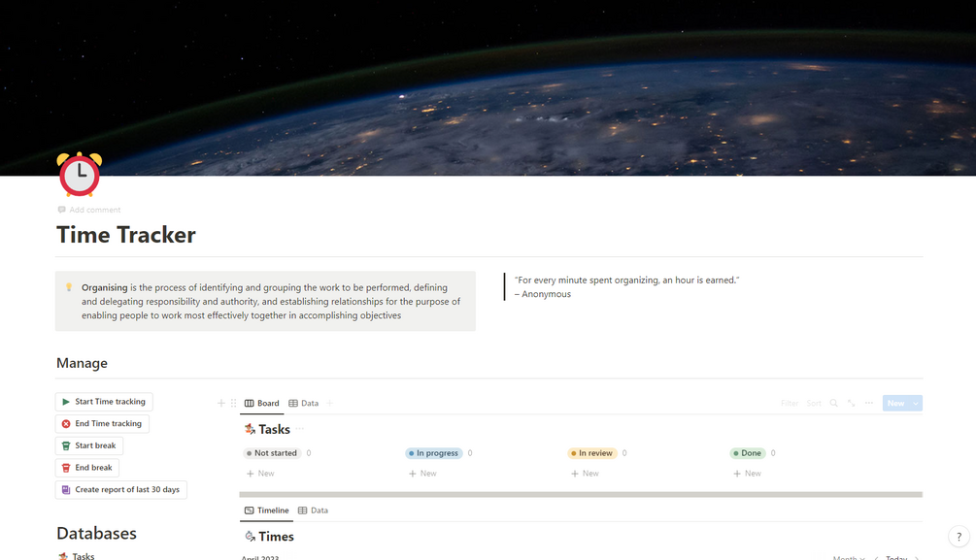Screen dimensions: 976x560
Task: Click the plus icon to add a view
Action: tap(330, 403)
